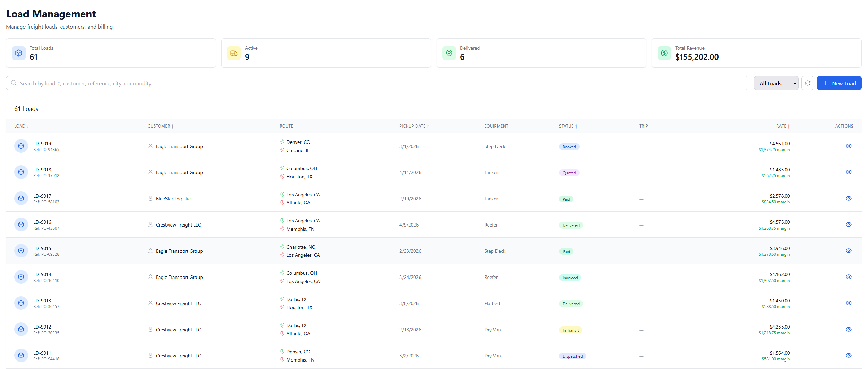This screenshot has height=369, width=868.
Task: Open LD-9016 details using eye icon
Action: [848, 224]
